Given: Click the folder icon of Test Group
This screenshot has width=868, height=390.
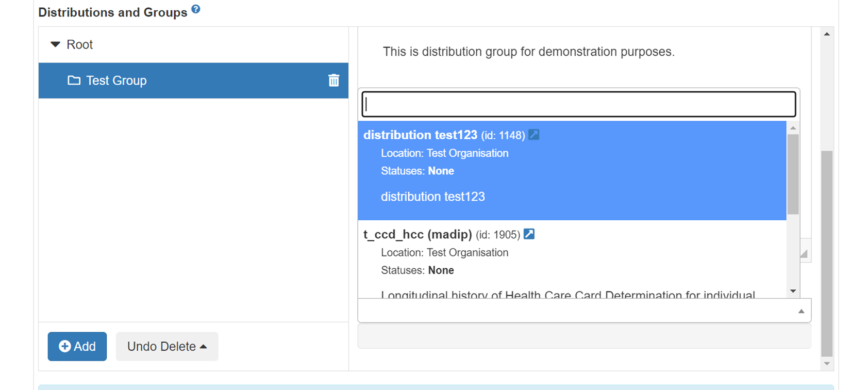Looking at the screenshot, I should click(x=74, y=80).
